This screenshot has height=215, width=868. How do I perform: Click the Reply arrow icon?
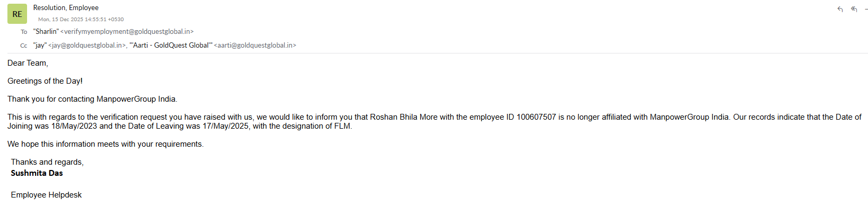pyautogui.click(x=840, y=9)
